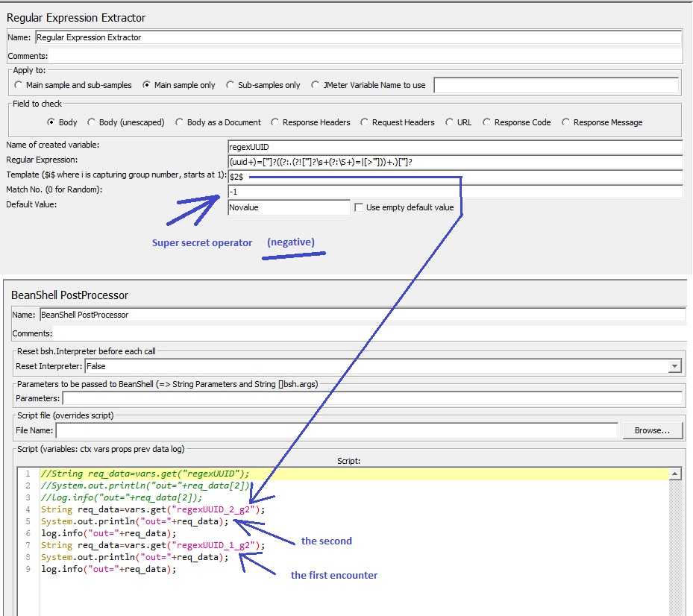Click the Template field containing $2$

(x=455, y=177)
